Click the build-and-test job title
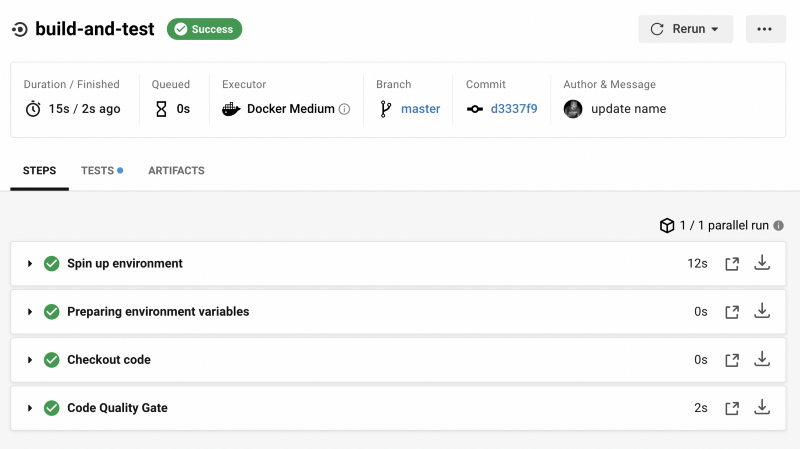Screen dimensions: 800x449 (94, 29)
